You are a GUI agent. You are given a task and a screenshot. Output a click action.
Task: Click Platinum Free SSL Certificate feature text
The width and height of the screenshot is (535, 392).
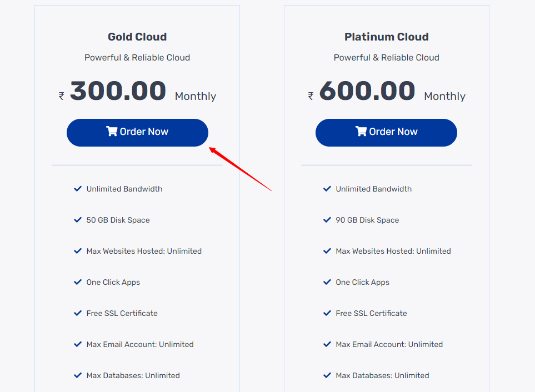point(371,313)
